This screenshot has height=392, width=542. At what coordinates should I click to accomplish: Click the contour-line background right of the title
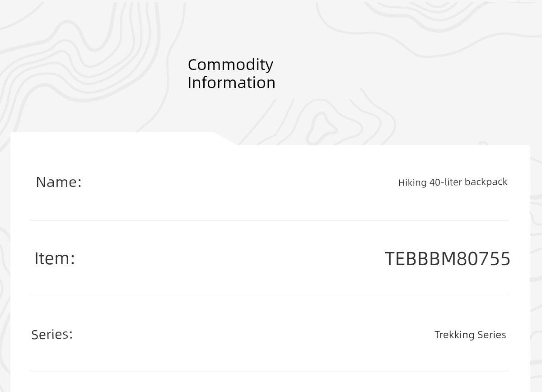click(406, 68)
